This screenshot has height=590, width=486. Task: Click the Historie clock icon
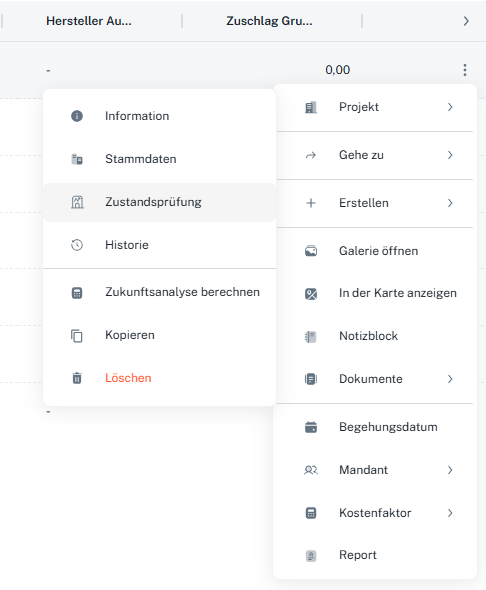77,245
